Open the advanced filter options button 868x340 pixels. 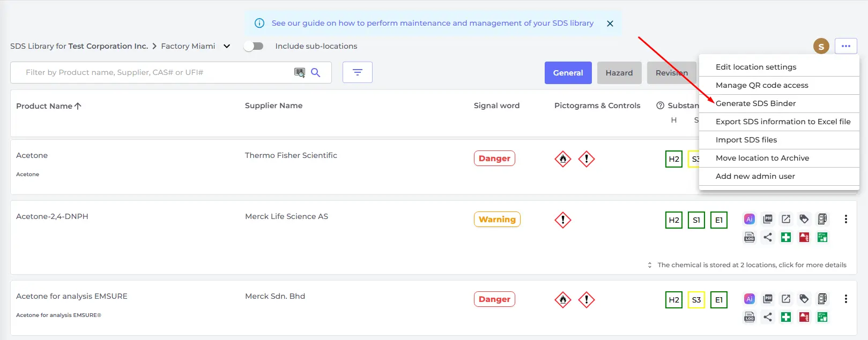(358, 72)
